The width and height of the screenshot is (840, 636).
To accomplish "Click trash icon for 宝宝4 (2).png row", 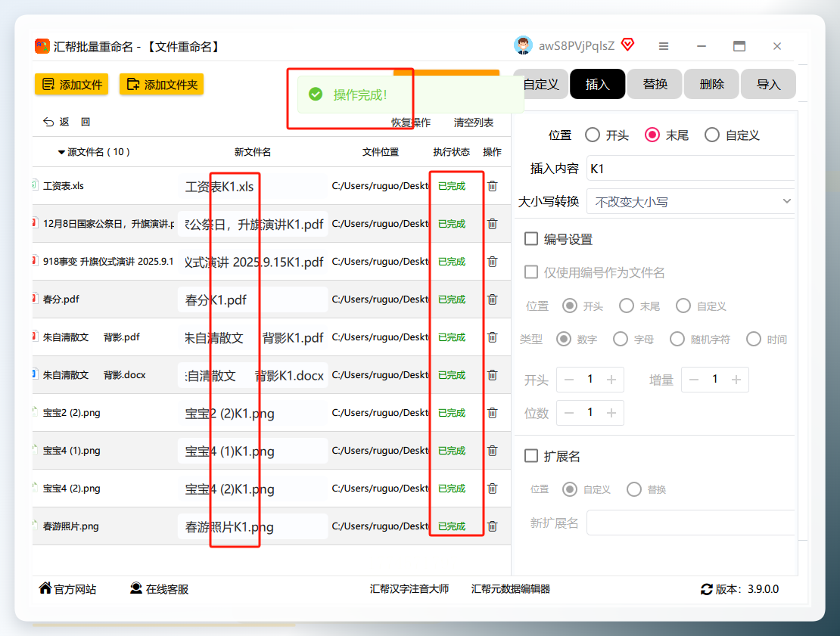I will [493, 489].
